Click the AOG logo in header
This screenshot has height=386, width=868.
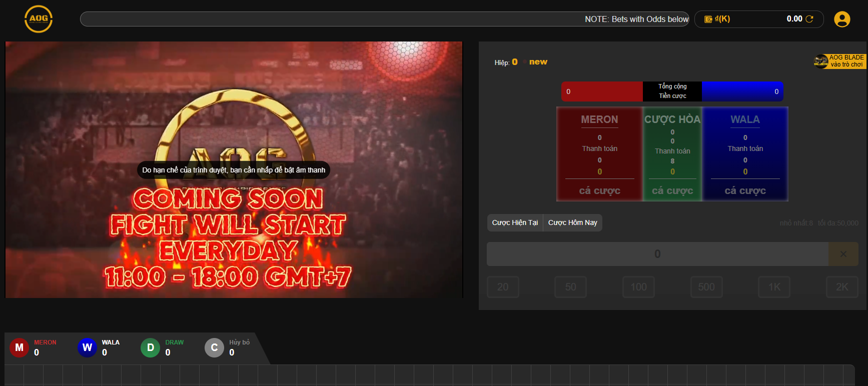pos(39,19)
